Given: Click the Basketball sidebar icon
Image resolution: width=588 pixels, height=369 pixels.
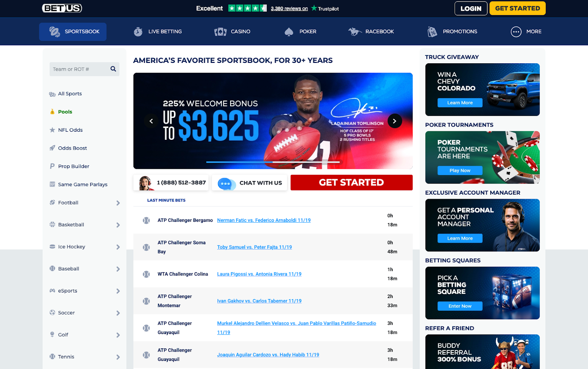Looking at the screenshot, I should click(x=52, y=224).
